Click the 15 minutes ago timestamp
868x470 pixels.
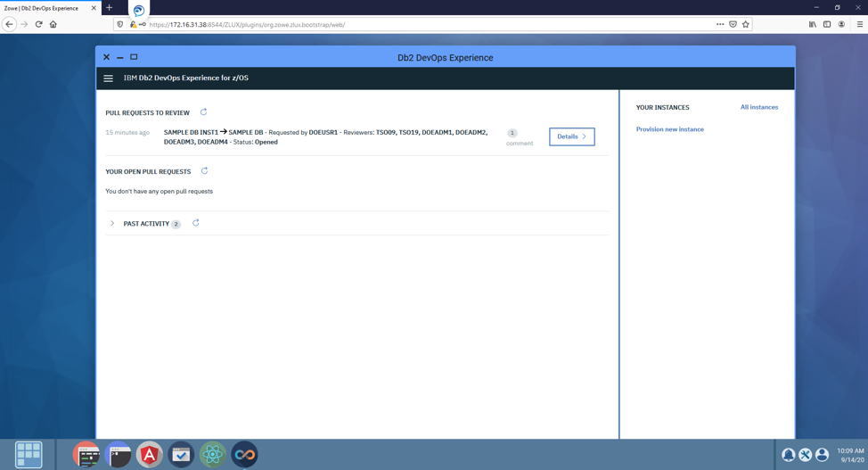click(x=127, y=133)
